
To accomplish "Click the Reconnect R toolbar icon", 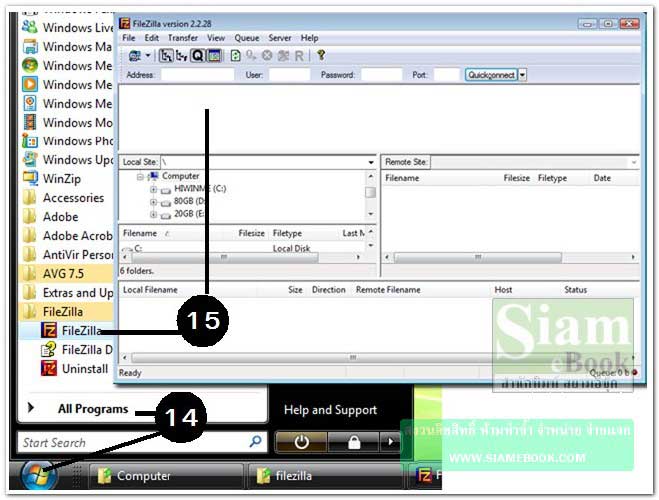I will pyautogui.click(x=299, y=56).
